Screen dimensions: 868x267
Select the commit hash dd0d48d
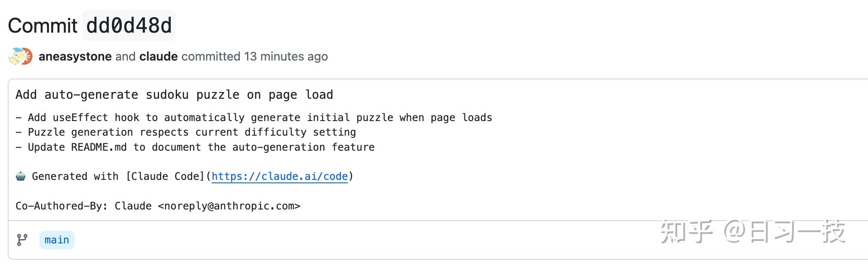[129, 25]
